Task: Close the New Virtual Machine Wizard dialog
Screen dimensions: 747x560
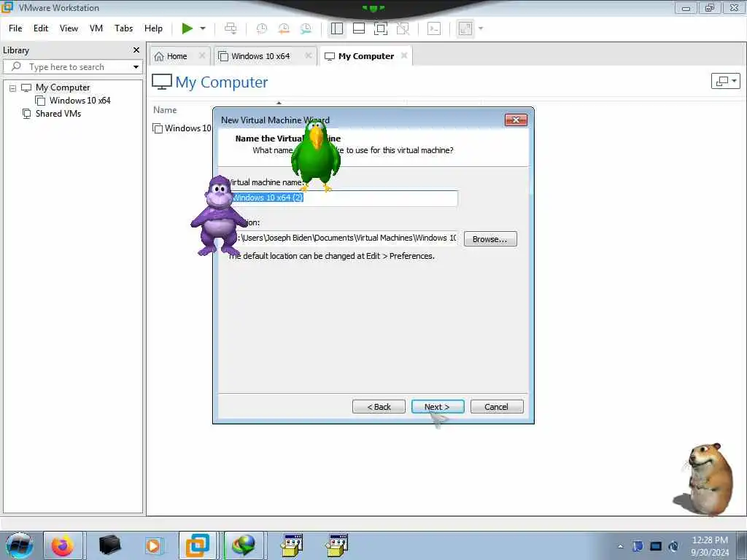Action: (516, 120)
